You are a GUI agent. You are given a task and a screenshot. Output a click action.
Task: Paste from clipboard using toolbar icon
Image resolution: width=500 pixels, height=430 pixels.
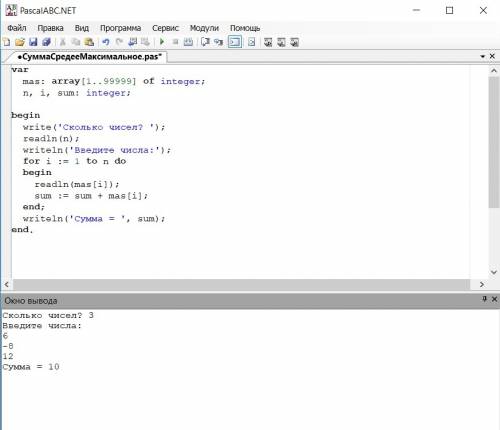(x=89, y=42)
